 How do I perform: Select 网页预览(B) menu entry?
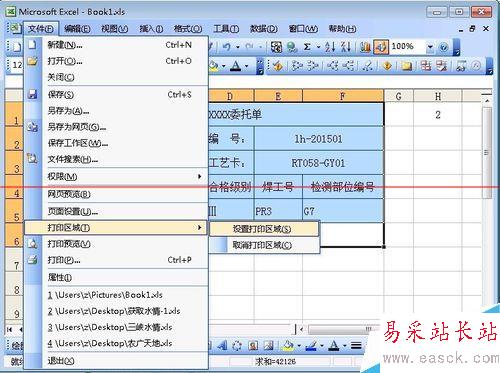[x=117, y=194]
